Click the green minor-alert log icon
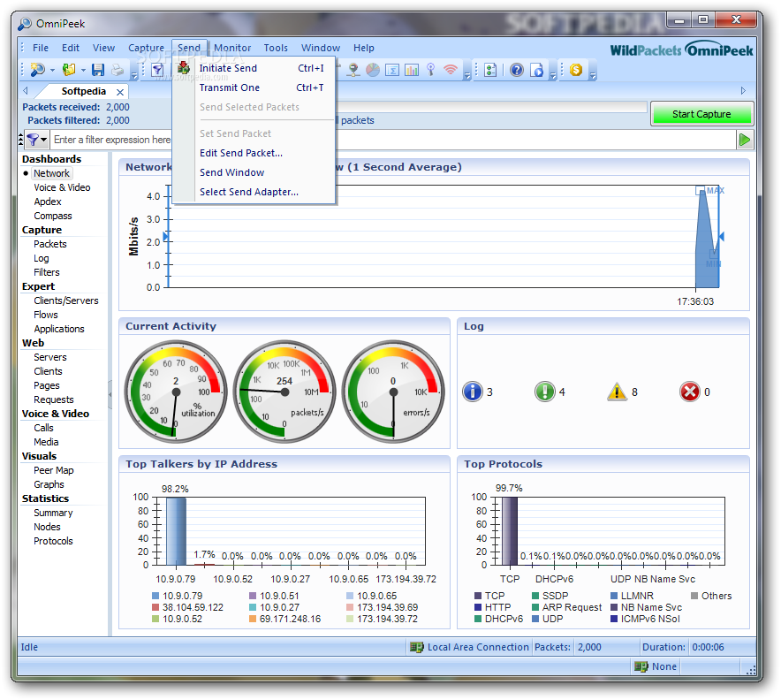This screenshot has width=781, height=700. point(545,392)
